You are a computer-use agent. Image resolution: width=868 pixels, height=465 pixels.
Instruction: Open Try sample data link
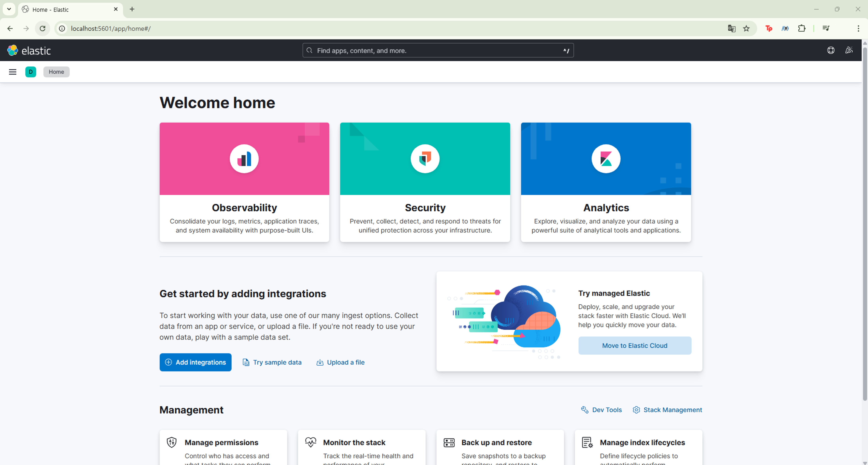click(x=272, y=362)
